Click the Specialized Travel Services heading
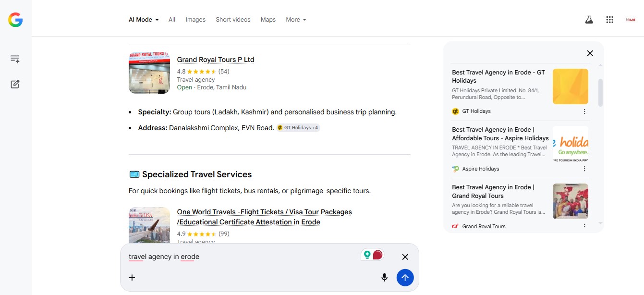Viewport: 644px width, 295px height. pyautogui.click(x=197, y=174)
